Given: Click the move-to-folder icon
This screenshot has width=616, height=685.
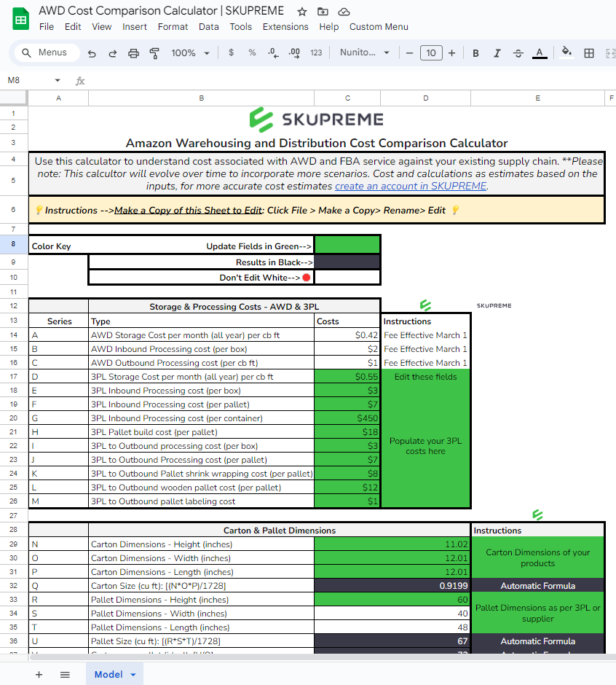Looking at the screenshot, I should point(323,12).
